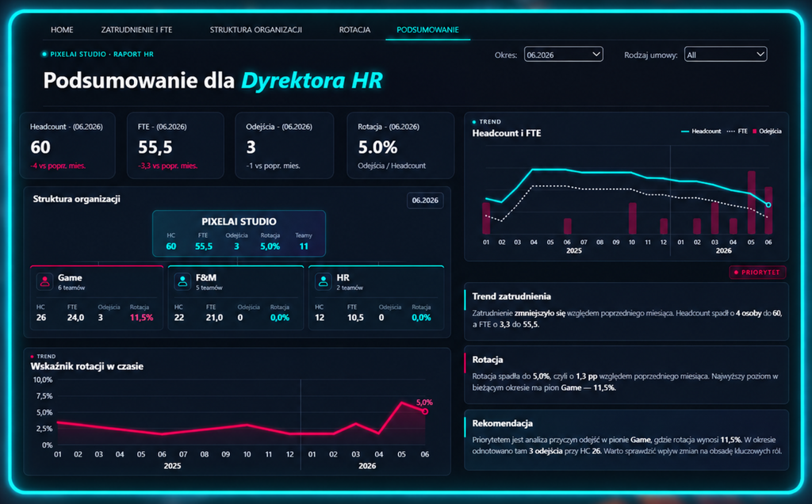This screenshot has height=504, width=812.
Task: Click the 'Headcount i FTE' chart title
Action: [507, 133]
